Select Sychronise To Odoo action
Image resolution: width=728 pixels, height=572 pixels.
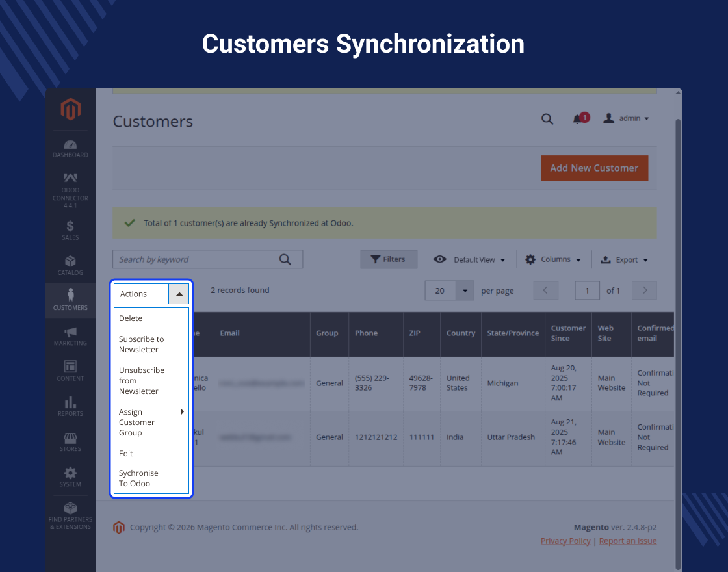[151, 478]
